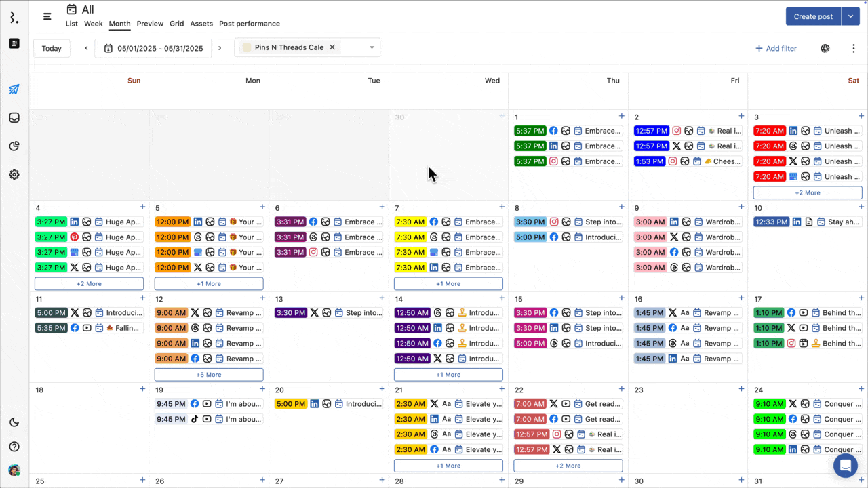Switch to the Week tab
Image resolution: width=868 pixels, height=488 pixels.
tap(93, 24)
